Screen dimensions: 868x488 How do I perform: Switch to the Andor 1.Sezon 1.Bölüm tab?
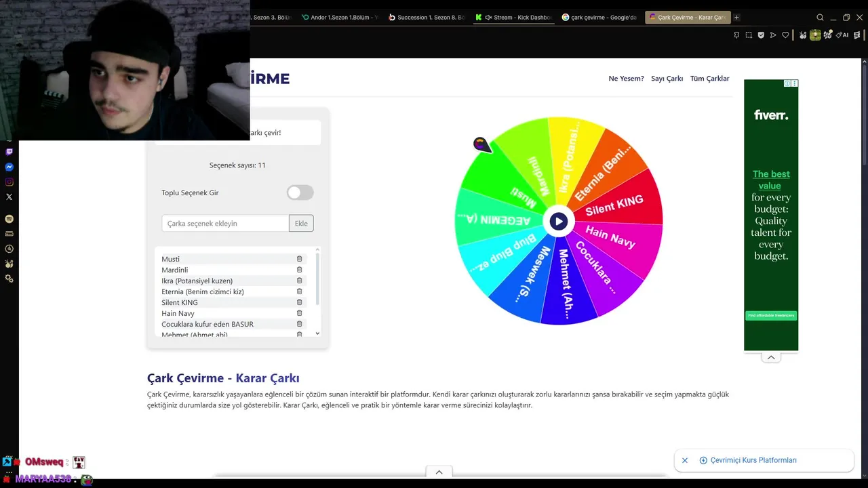pos(339,17)
